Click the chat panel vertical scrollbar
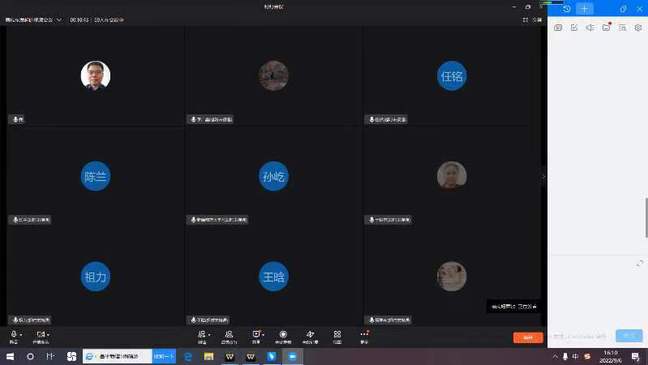 [646, 217]
